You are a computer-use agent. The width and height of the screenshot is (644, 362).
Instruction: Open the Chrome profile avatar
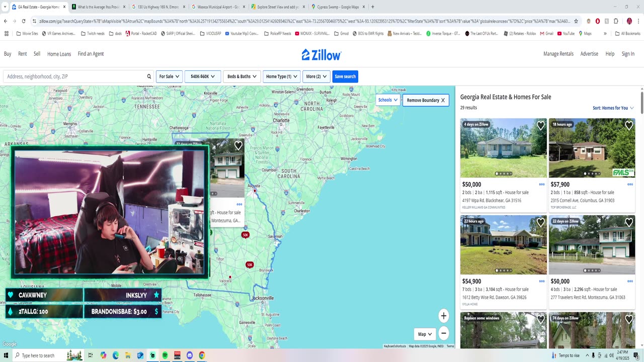[x=629, y=21]
